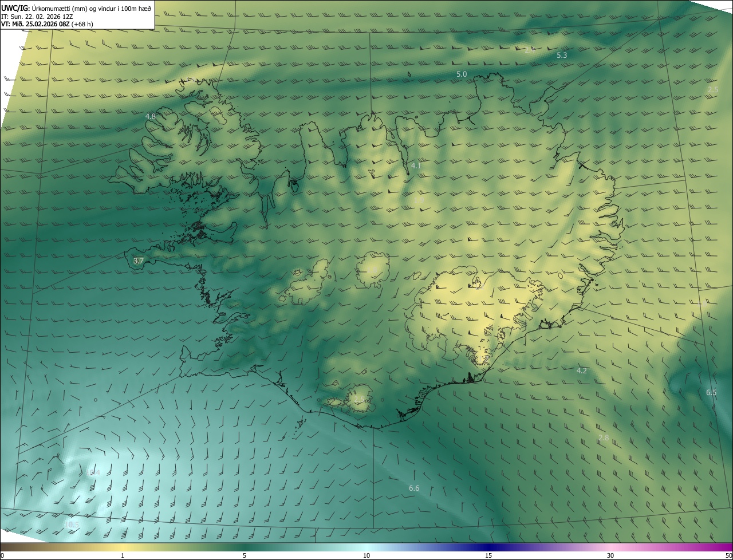Screen dimensions: 733x560
Task: Click the 4.2 value label
Action: pos(582,371)
